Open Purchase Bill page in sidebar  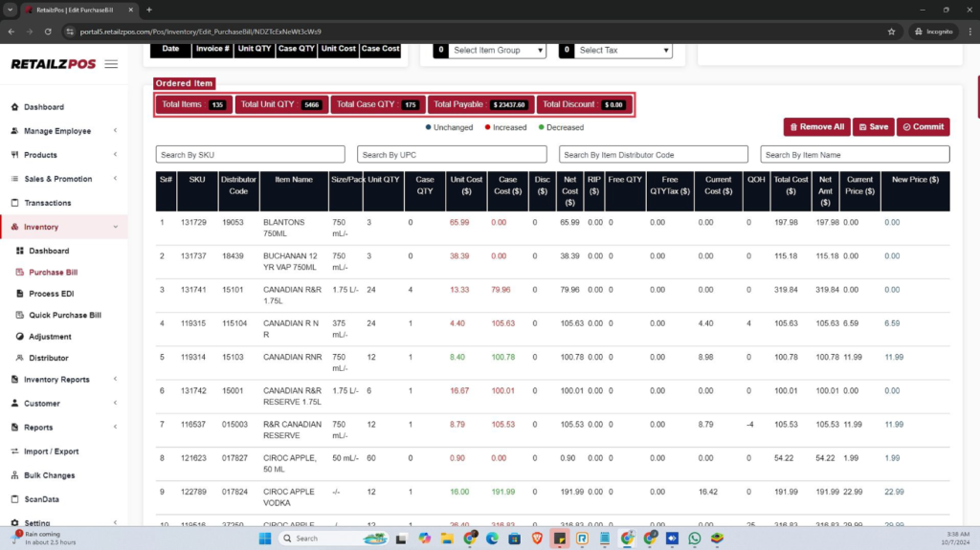(54, 272)
